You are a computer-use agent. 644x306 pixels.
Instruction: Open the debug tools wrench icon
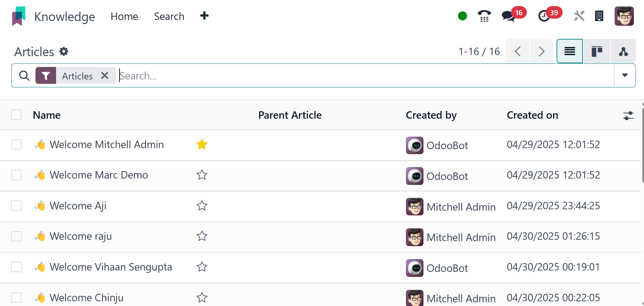[579, 16]
